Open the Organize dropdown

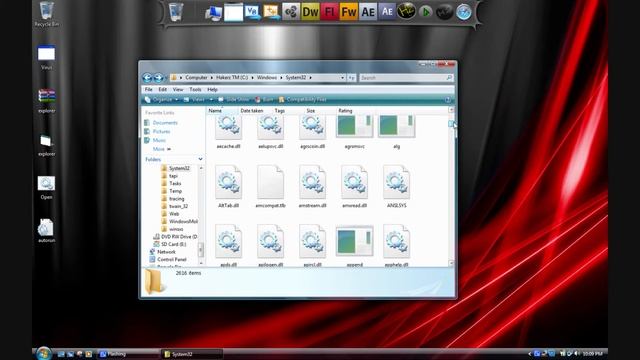pyautogui.click(x=162, y=100)
